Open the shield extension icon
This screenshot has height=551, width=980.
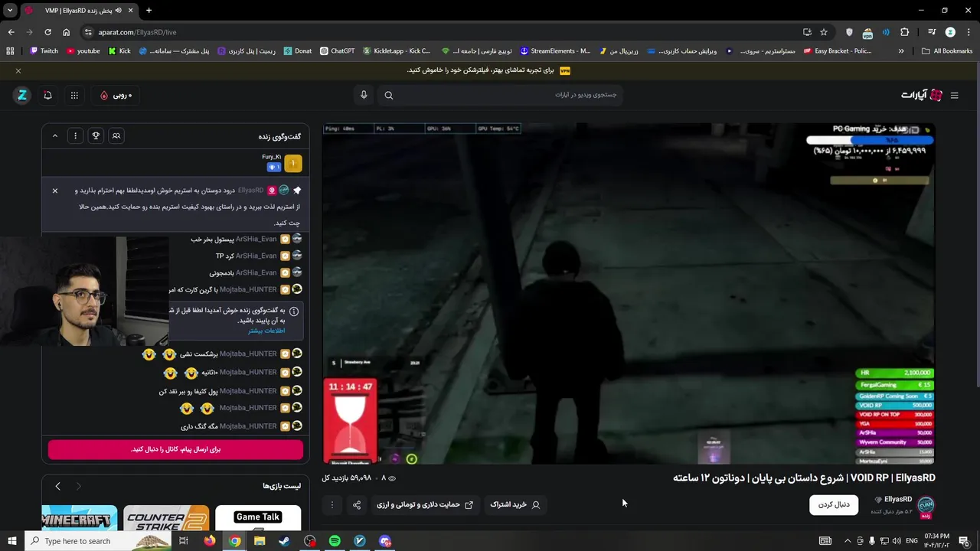(x=849, y=32)
